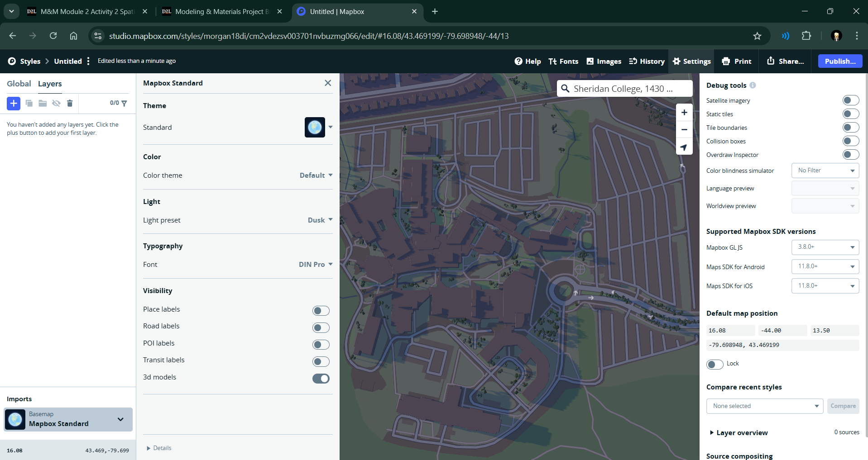Reset map bearing with compass icon
868x460 pixels.
click(x=684, y=147)
